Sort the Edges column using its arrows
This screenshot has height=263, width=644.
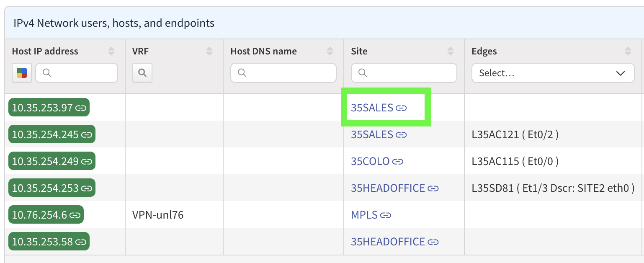pos(628,51)
